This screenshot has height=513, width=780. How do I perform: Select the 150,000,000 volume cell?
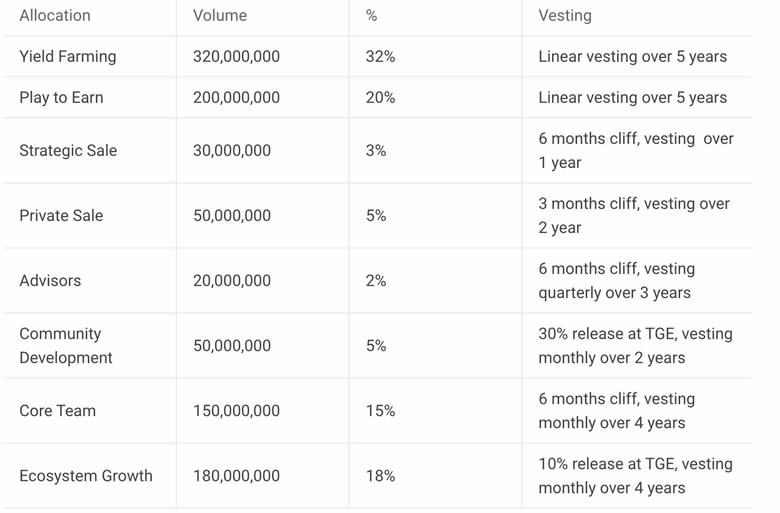click(x=236, y=411)
